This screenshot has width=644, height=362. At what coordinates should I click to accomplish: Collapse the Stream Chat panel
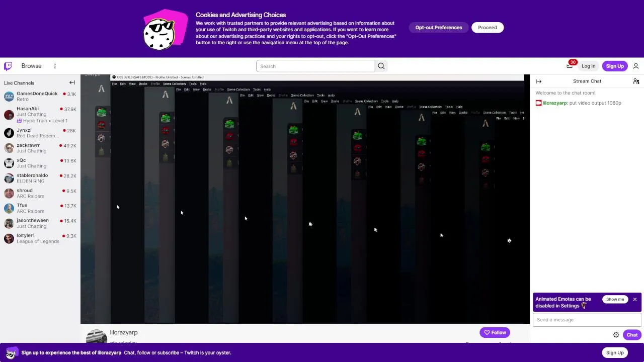tap(538, 81)
